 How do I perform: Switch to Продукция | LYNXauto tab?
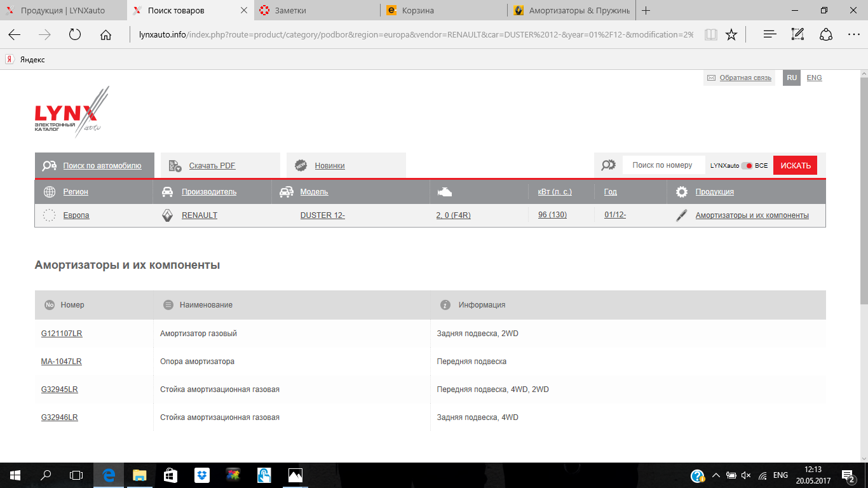tap(62, 11)
